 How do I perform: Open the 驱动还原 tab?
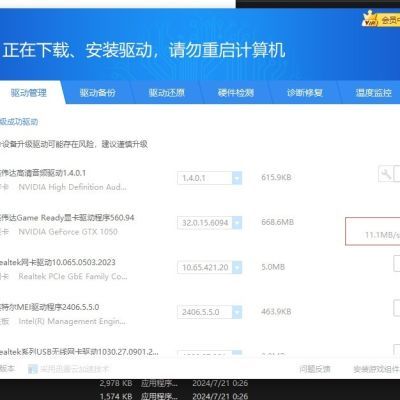(167, 93)
